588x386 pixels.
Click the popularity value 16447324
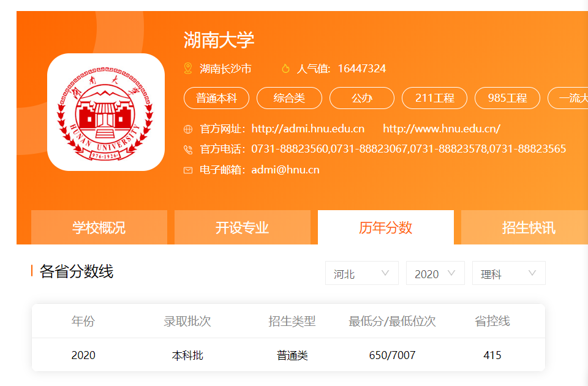[x=362, y=69]
